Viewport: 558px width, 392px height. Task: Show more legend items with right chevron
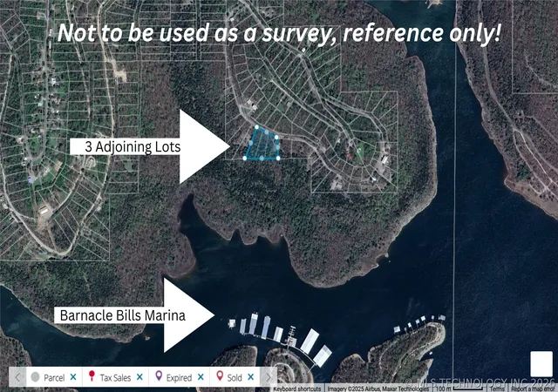(269, 377)
